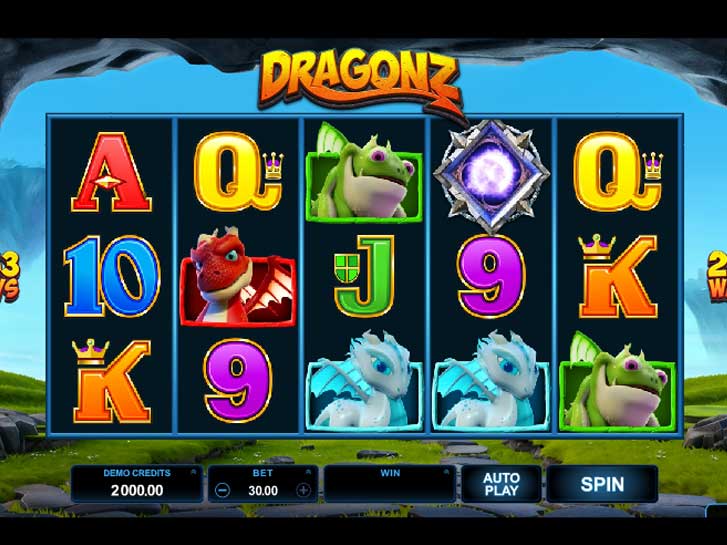Click the green dragon on reel three
The height and width of the screenshot is (545, 727).
tap(364, 171)
